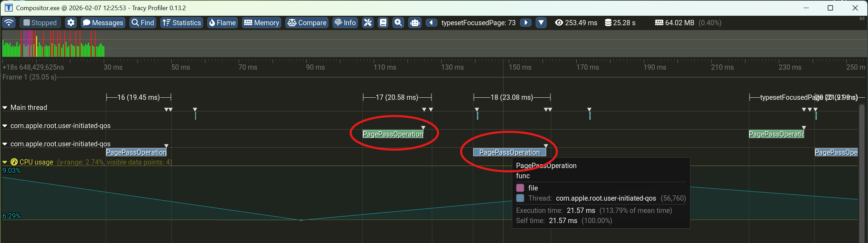Viewport: 868px width, 243px height.
Task: Collapse the first com.apple.root.user-initiated-qos thread
Action: (x=5, y=126)
